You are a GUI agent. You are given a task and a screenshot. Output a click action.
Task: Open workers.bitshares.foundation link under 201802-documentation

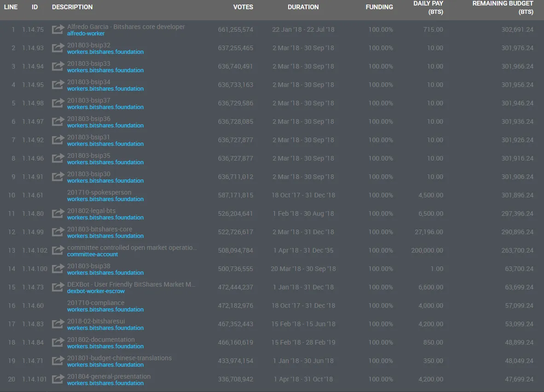(105, 346)
